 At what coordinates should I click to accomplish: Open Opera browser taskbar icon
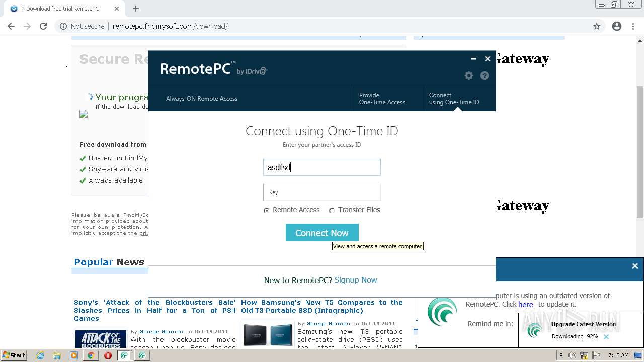tap(108, 355)
